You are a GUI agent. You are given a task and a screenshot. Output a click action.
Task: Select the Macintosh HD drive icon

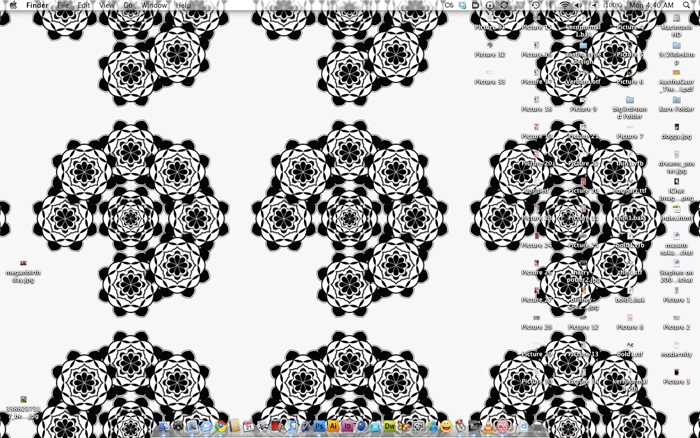point(676,26)
